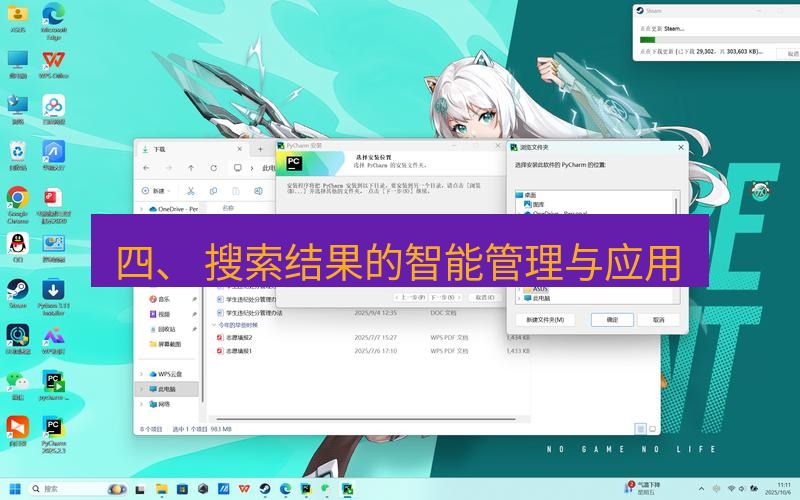Launch Steam from the desktop shortcut
This screenshot has height=500, width=800.
point(18,293)
